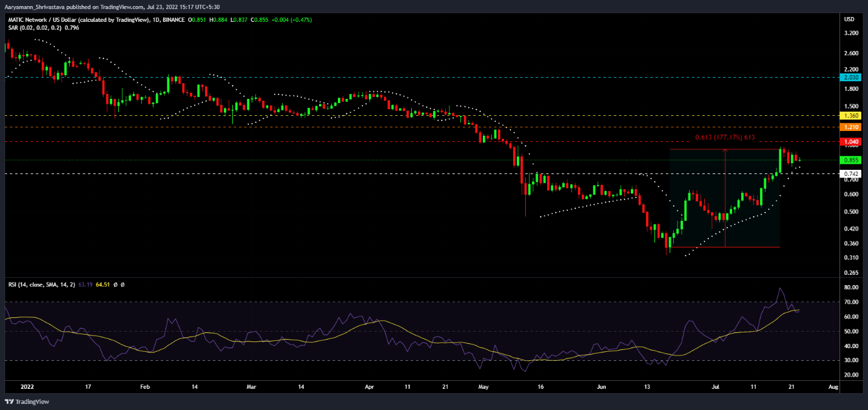Click the May label on time axis
The width and height of the screenshot is (868, 410).
click(x=483, y=386)
